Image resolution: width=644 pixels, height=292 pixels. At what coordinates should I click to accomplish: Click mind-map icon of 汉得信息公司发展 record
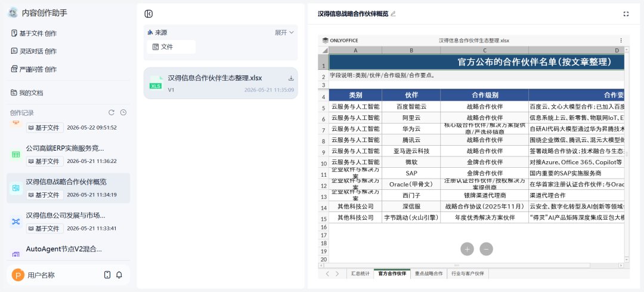coord(16,222)
